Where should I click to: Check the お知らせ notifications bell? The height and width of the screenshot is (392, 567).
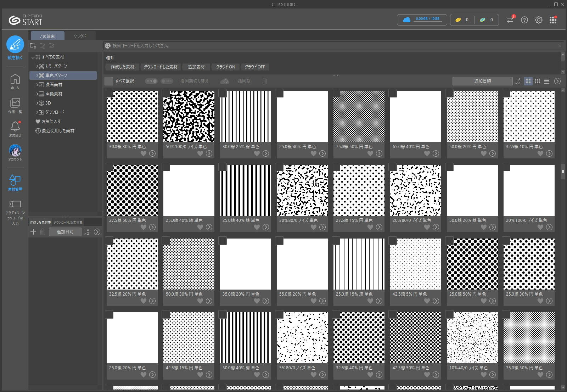(15, 129)
